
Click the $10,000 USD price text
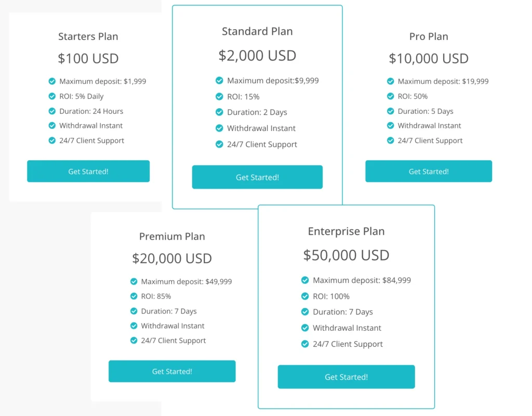click(x=429, y=58)
